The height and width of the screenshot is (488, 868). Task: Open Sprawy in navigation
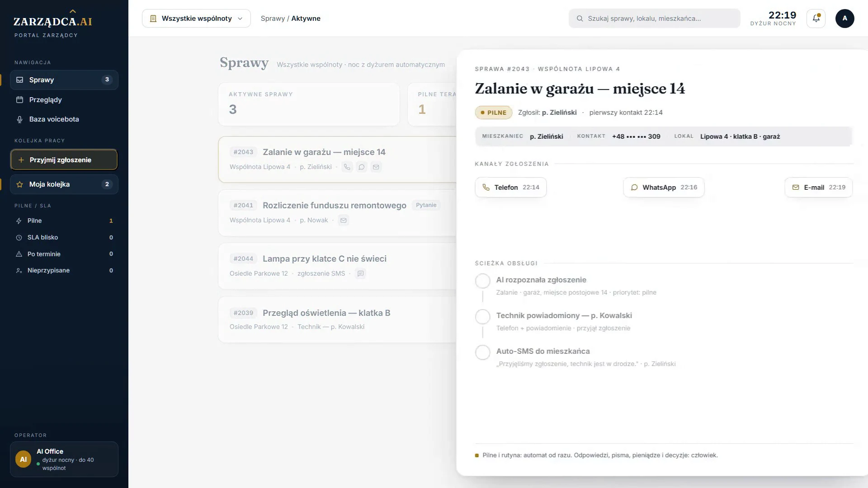(x=64, y=80)
